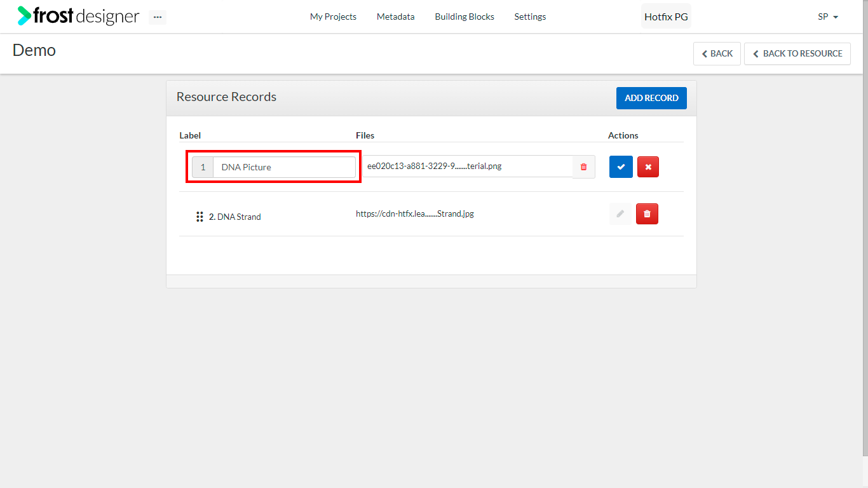
Task: Open My Projects
Action: (333, 17)
